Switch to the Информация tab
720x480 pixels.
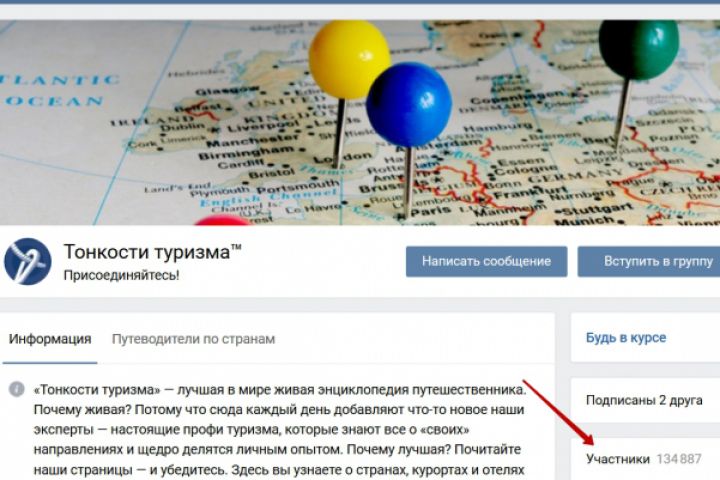tap(50, 339)
